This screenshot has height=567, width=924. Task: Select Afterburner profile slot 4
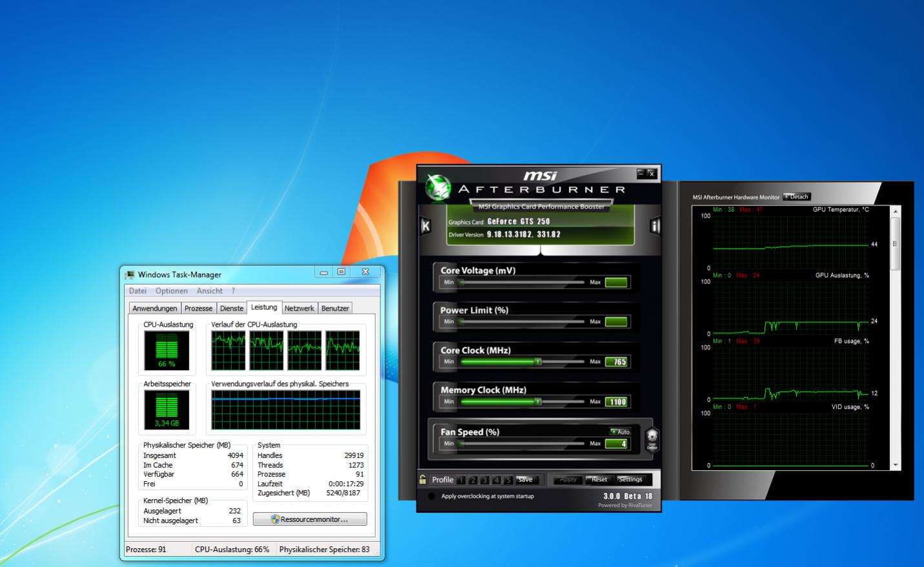click(x=497, y=480)
